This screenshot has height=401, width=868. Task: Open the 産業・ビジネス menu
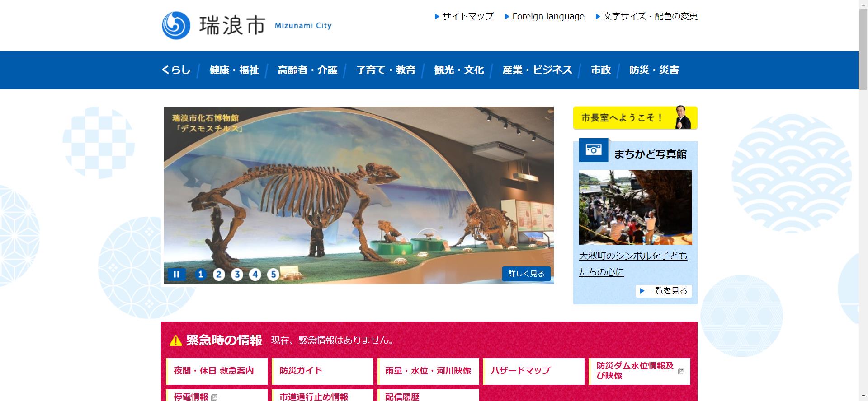click(x=537, y=70)
